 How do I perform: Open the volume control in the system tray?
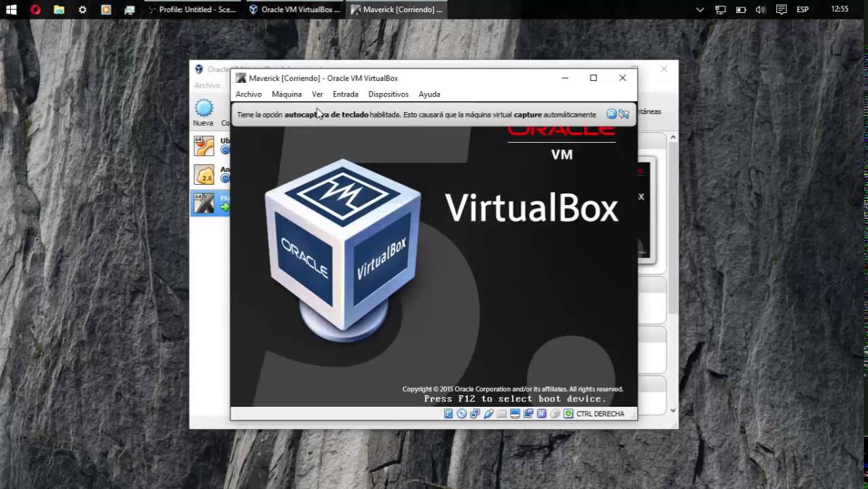pyautogui.click(x=761, y=10)
